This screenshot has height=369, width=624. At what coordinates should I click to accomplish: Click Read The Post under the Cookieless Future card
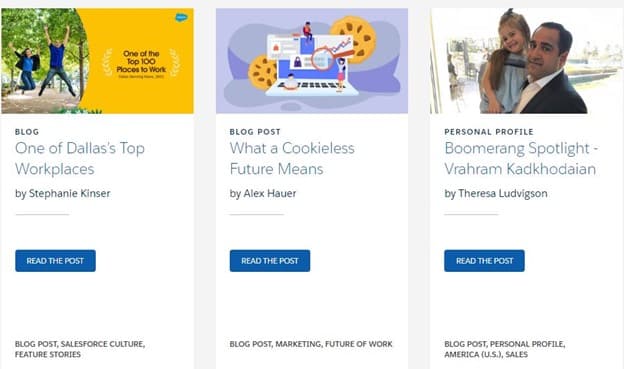click(270, 261)
